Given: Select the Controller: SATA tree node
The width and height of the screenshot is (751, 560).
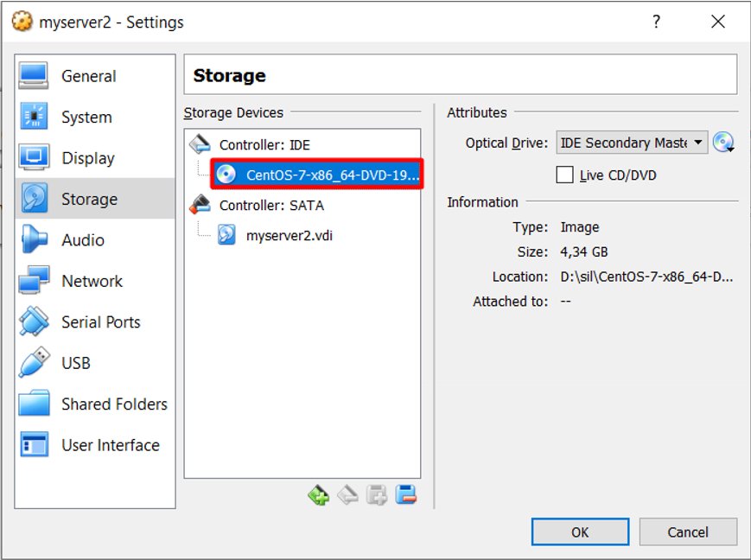Looking at the screenshot, I should 271,205.
